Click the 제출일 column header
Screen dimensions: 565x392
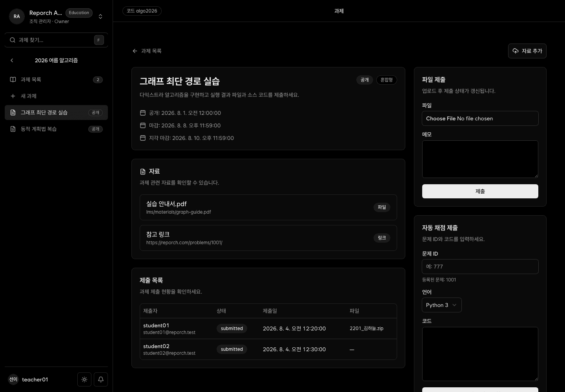[270, 311]
